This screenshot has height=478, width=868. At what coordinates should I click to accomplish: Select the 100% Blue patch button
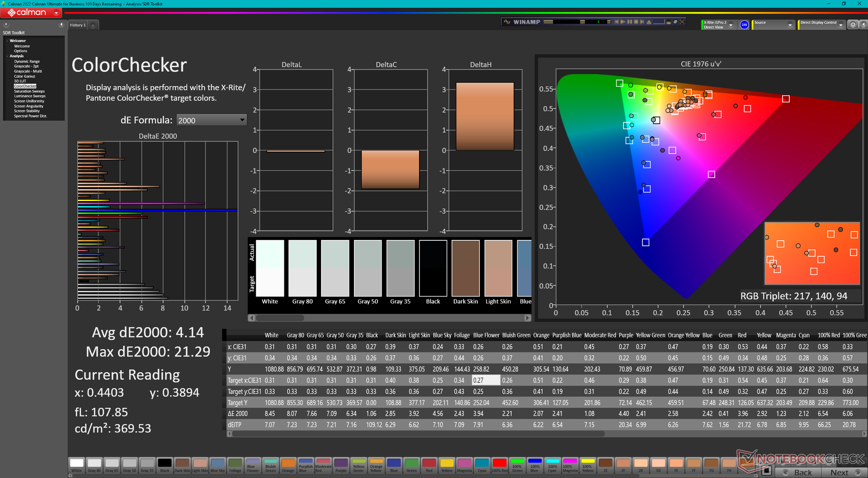tap(535, 465)
